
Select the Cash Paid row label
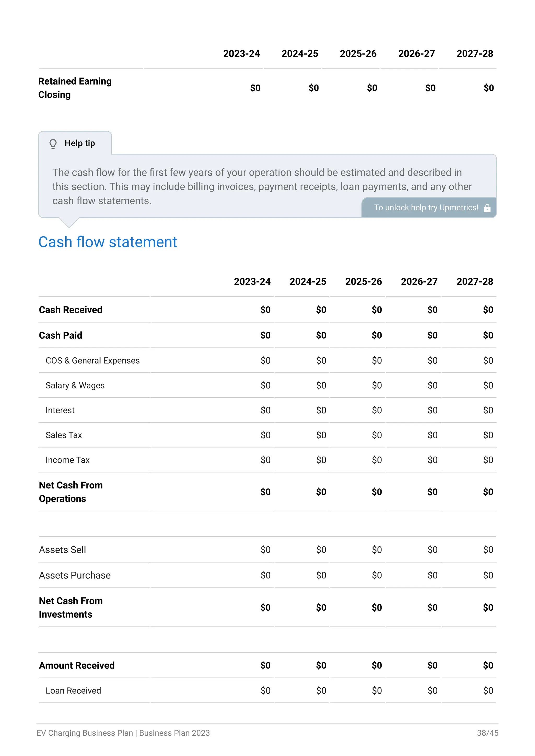pyautogui.click(x=61, y=335)
